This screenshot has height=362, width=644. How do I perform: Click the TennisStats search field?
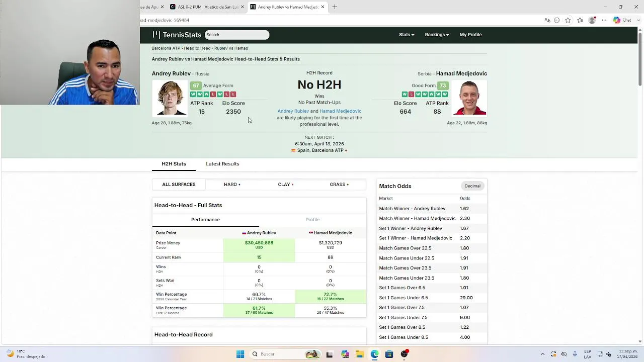pos(236,35)
